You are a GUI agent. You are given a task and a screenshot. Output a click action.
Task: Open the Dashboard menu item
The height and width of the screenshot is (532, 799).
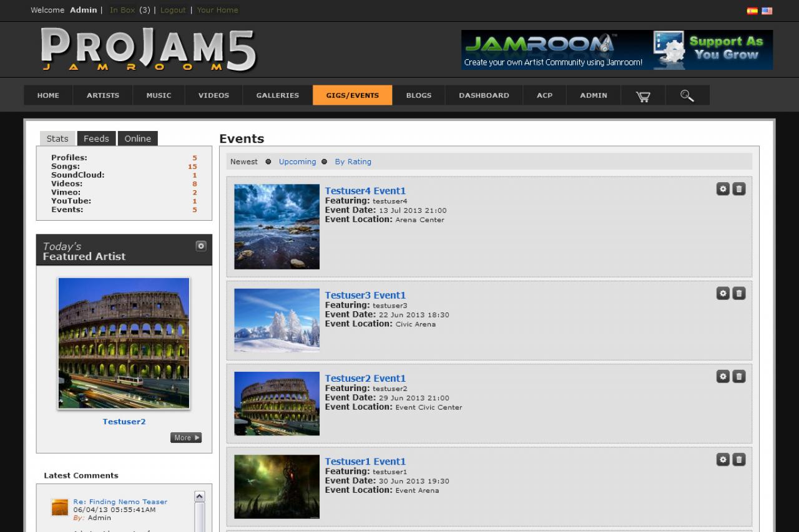coord(483,95)
